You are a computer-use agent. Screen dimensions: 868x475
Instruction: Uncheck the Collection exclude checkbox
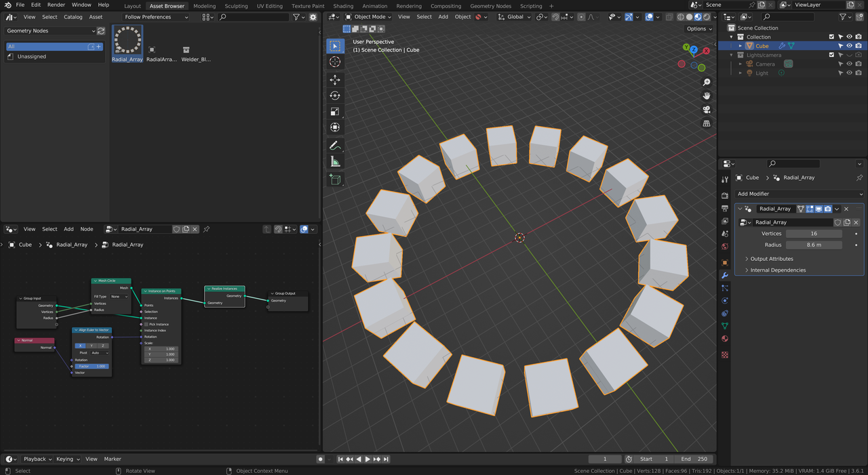[831, 37]
